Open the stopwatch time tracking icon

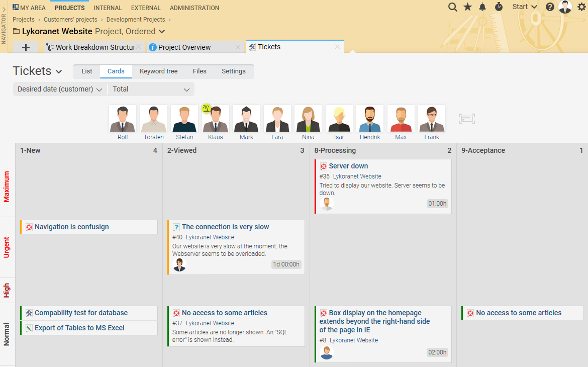pyautogui.click(x=499, y=7)
